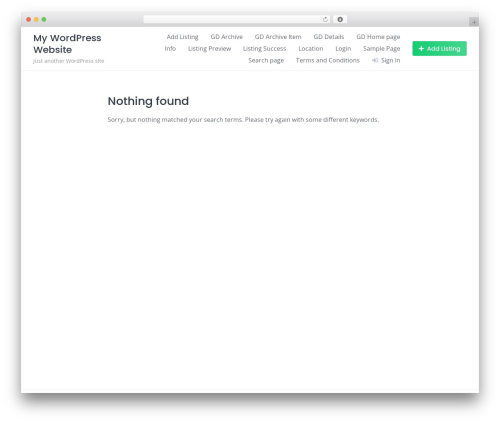
Task: Go to GD Archive Item page
Action: point(278,37)
